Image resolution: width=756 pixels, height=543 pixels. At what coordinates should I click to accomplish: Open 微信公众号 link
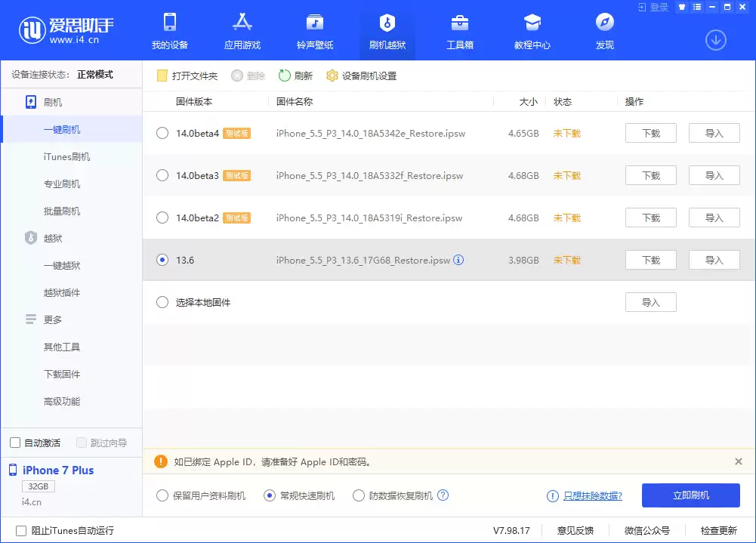pyautogui.click(x=647, y=530)
